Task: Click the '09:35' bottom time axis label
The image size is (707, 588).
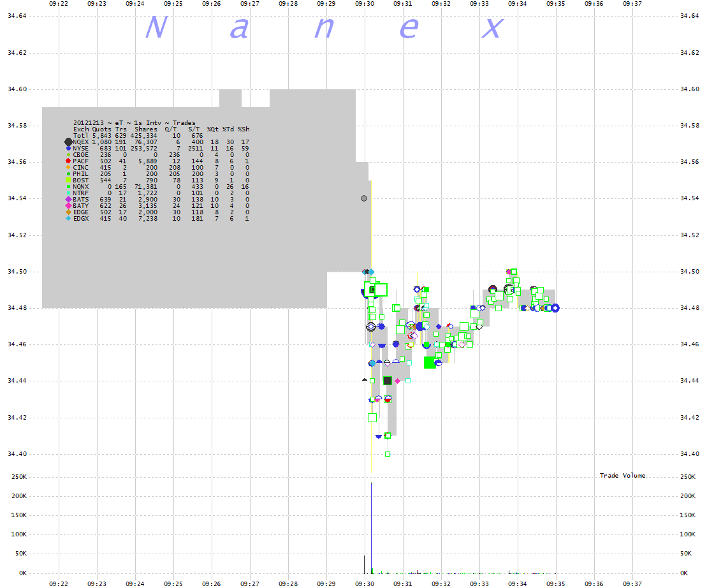Action: 555,584
